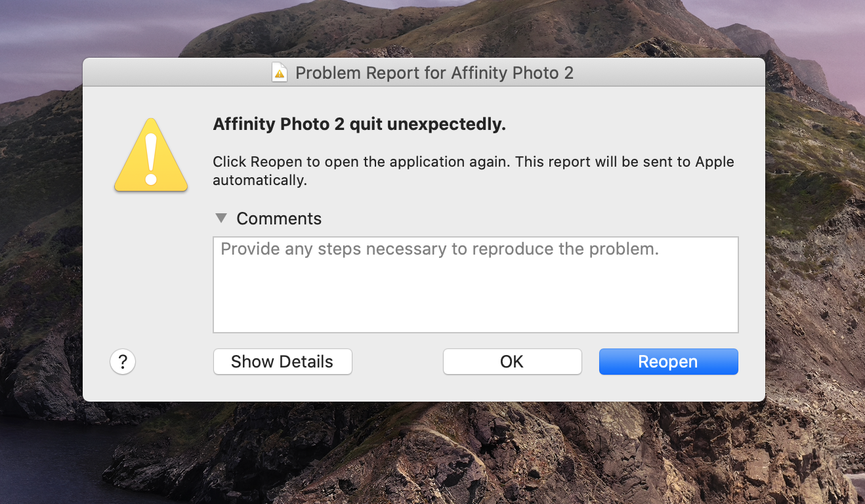Click the yellow warning triangle icon

pyautogui.click(x=151, y=156)
